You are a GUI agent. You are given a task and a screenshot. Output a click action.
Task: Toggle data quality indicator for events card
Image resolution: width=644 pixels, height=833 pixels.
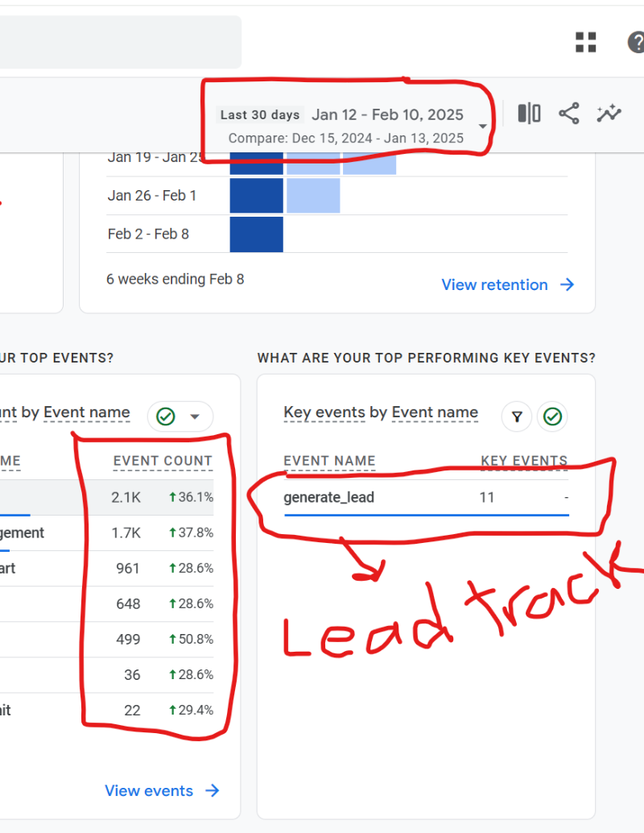165,416
